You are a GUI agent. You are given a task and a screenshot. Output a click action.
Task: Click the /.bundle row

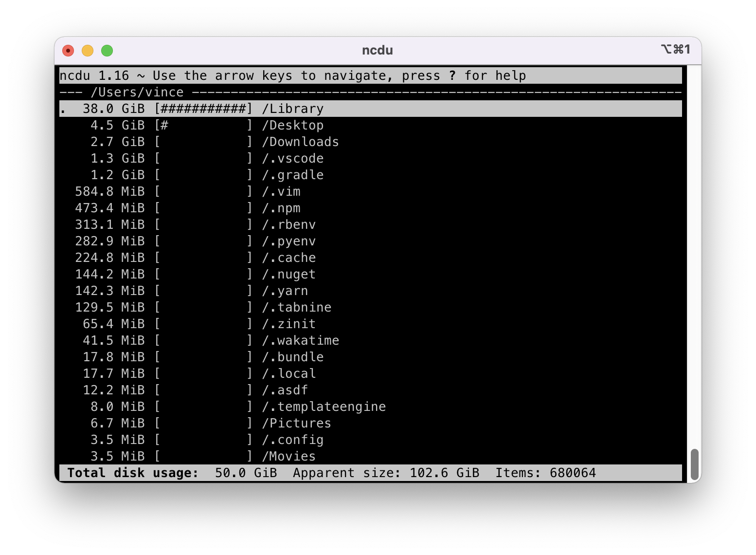click(371, 357)
